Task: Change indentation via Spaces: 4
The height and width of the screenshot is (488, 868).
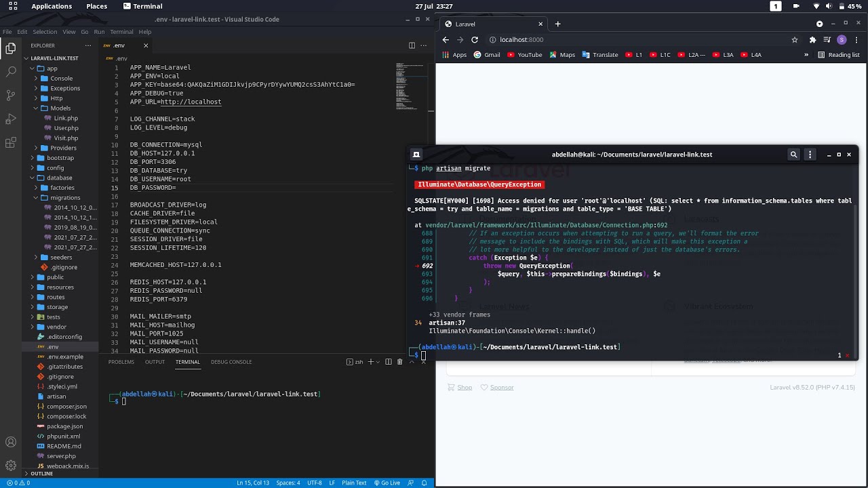Action: (x=288, y=483)
